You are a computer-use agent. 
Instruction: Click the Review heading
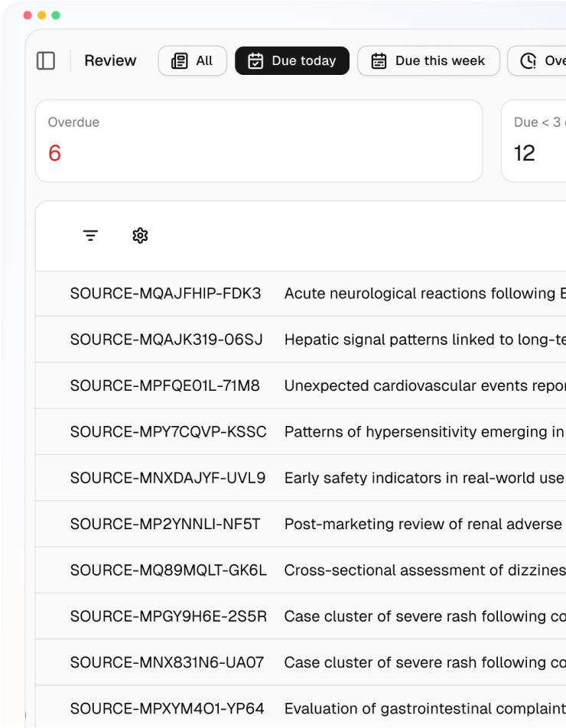coord(110,61)
